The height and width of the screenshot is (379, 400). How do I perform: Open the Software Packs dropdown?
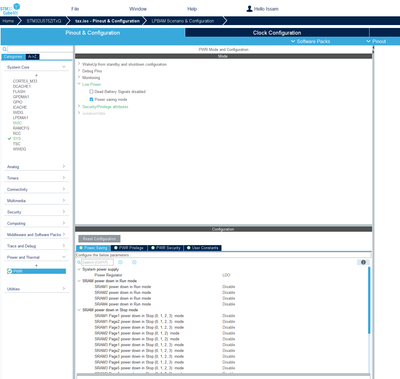[311, 41]
